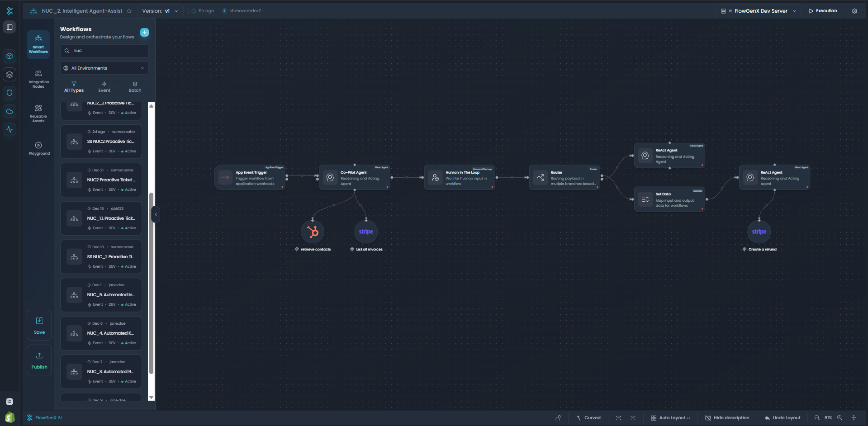
Task: Click the 81% zoom level value
Action: coord(828,418)
